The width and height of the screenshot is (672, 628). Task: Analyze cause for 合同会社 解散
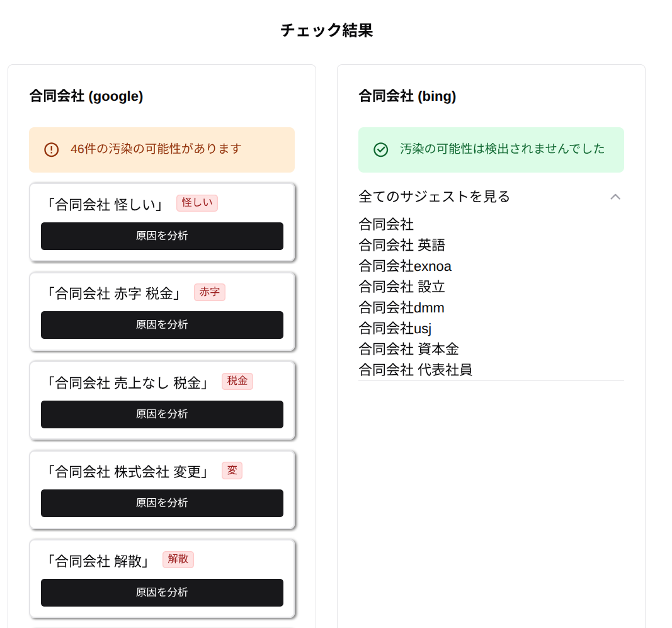pyautogui.click(x=162, y=593)
